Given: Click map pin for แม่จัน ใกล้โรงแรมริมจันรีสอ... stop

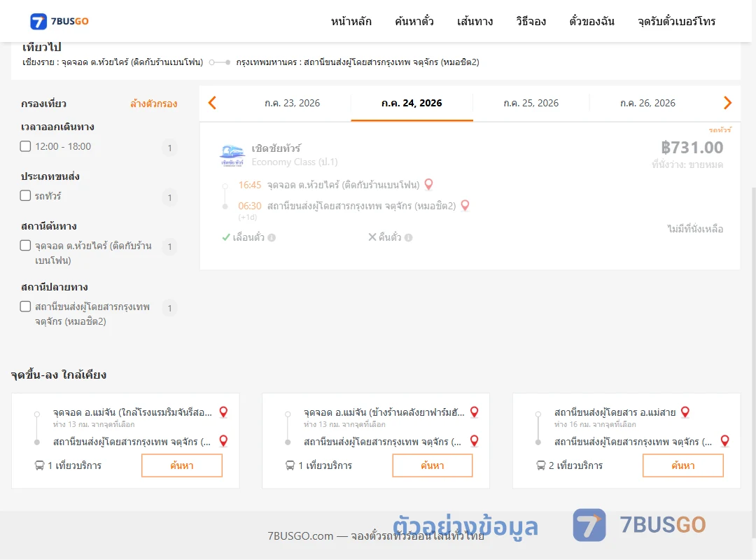Looking at the screenshot, I should (223, 412).
